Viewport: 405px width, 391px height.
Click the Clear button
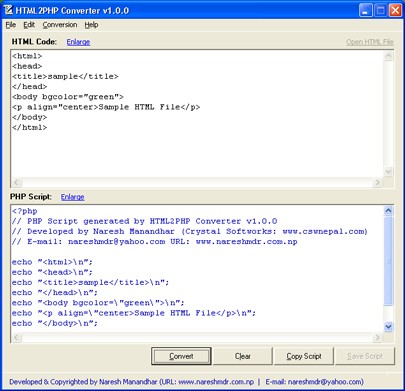pyautogui.click(x=242, y=356)
